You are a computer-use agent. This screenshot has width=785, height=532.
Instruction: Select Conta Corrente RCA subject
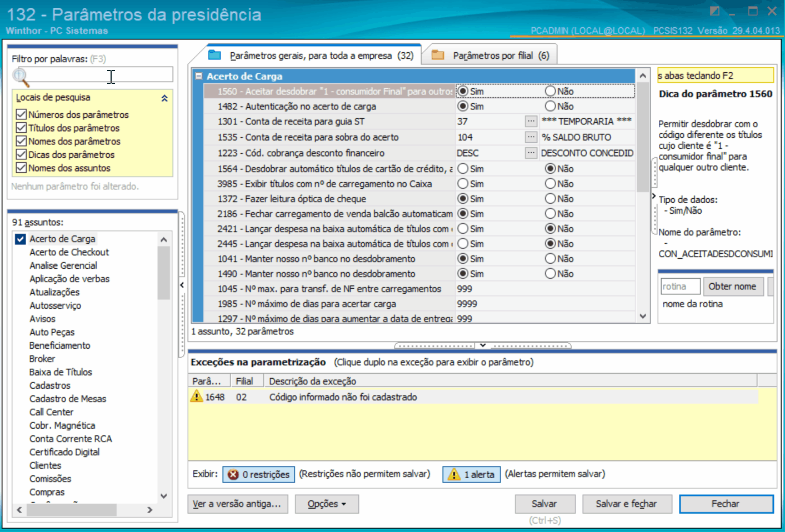tap(71, 439)
